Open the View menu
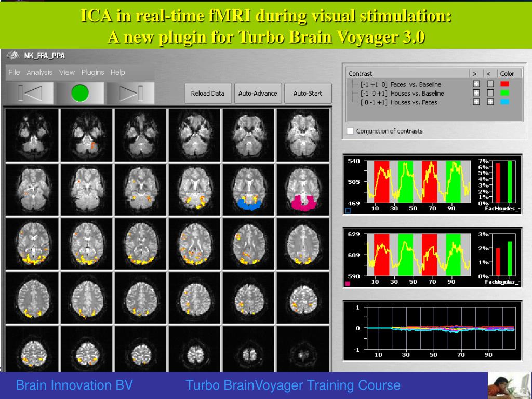This screenshot has height=399, width=532. click(67, 72)
